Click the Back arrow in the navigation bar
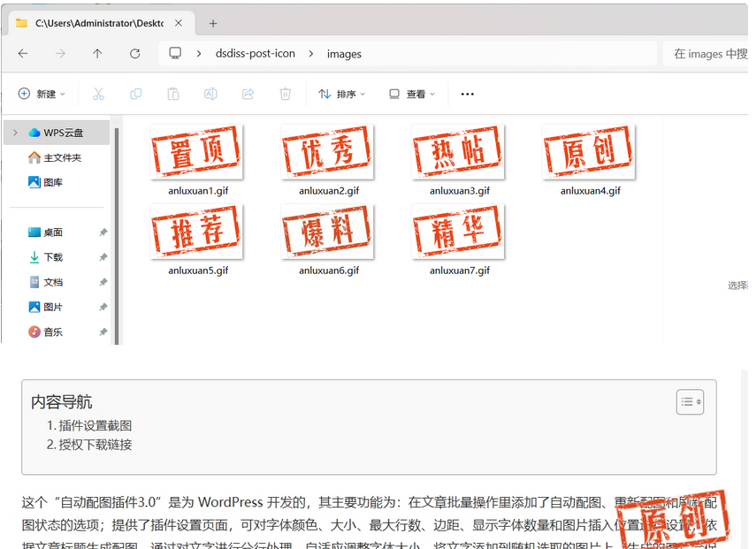 coord(23,53)
